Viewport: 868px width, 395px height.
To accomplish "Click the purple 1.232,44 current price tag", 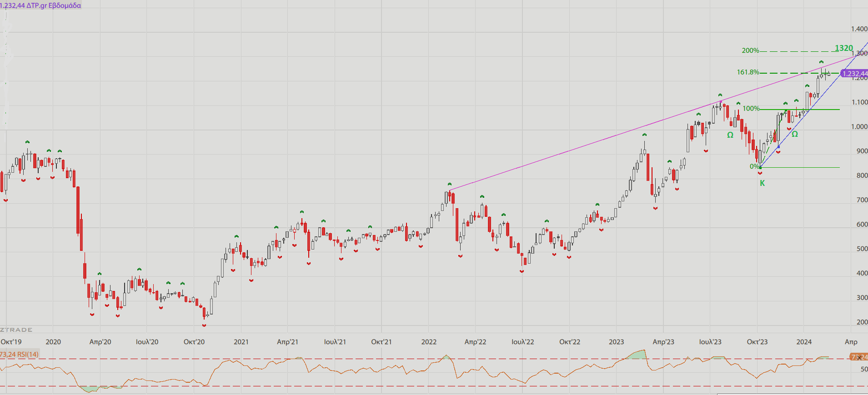I will 854,74.
